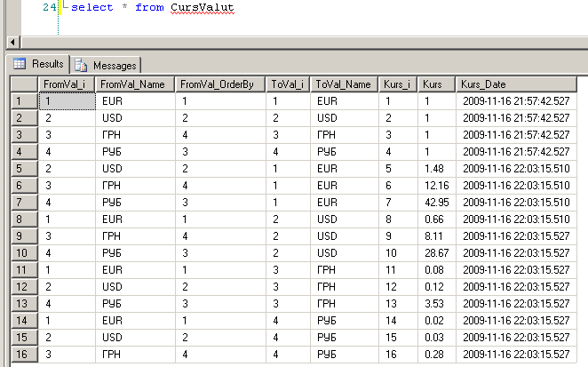Click the table name CursValut in the query
Image resolution: width=588 pixels, height=367 pixels.
tap(203, 7)
